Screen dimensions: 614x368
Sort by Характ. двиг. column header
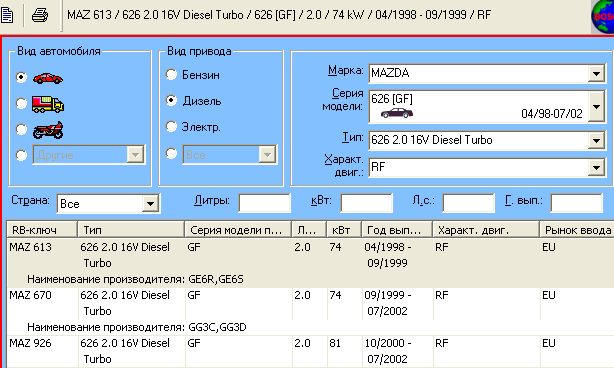click(x=486, y=229)
